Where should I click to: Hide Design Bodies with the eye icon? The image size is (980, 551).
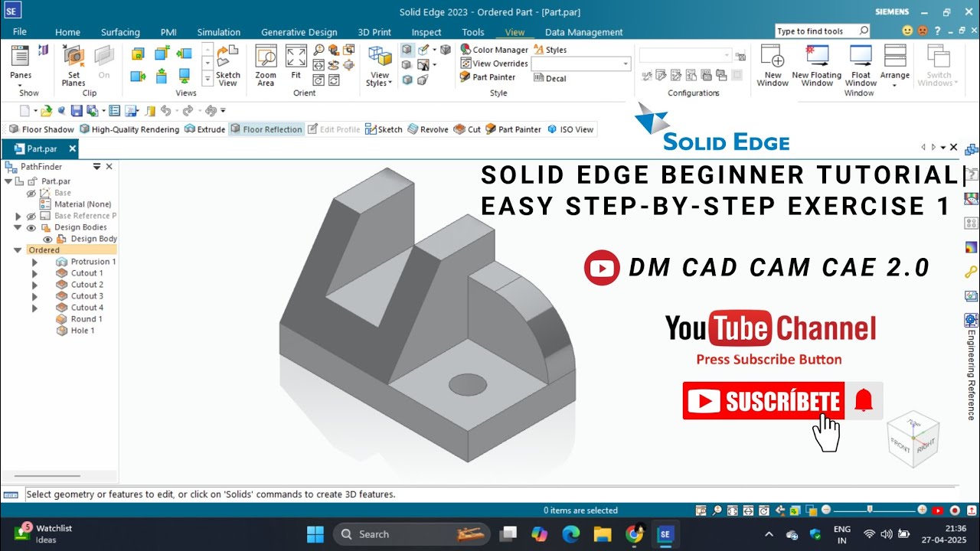(31, 228)
